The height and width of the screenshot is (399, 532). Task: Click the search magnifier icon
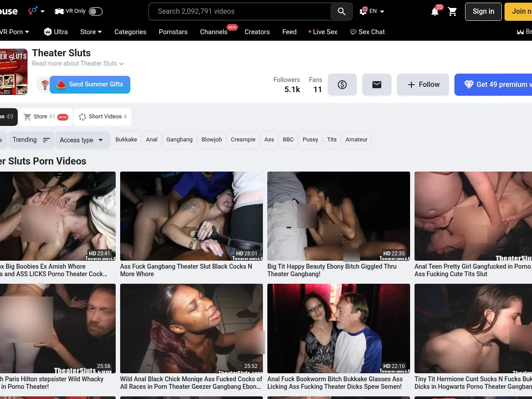click(341, 12)
